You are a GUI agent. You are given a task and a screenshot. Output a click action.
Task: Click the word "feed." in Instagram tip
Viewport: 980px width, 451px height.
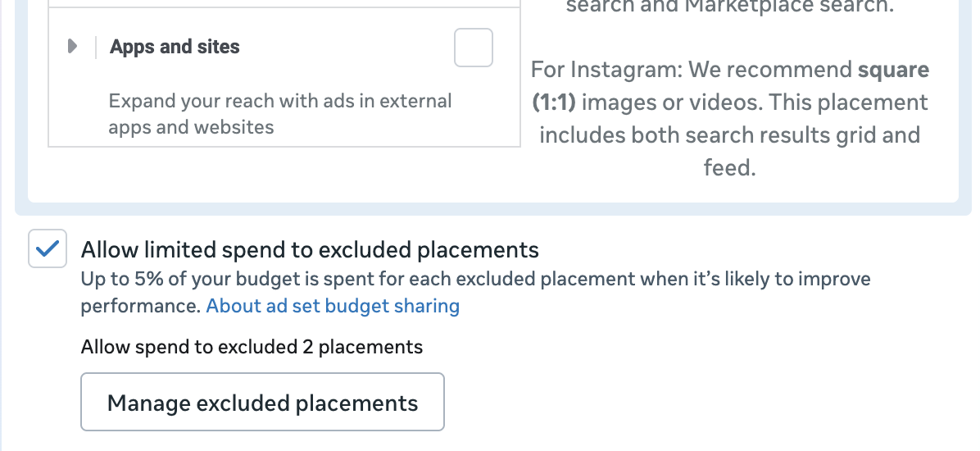728,168
